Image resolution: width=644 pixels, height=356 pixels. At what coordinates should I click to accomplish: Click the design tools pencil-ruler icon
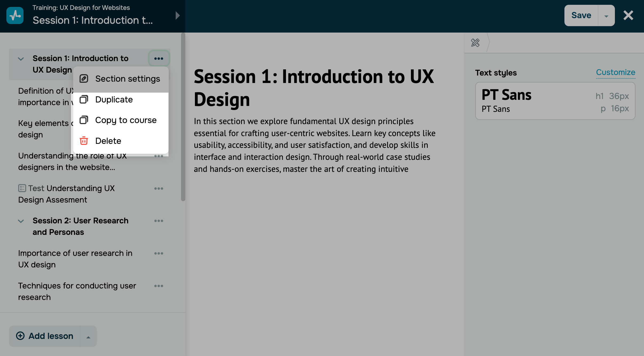[x=475, y=43]
